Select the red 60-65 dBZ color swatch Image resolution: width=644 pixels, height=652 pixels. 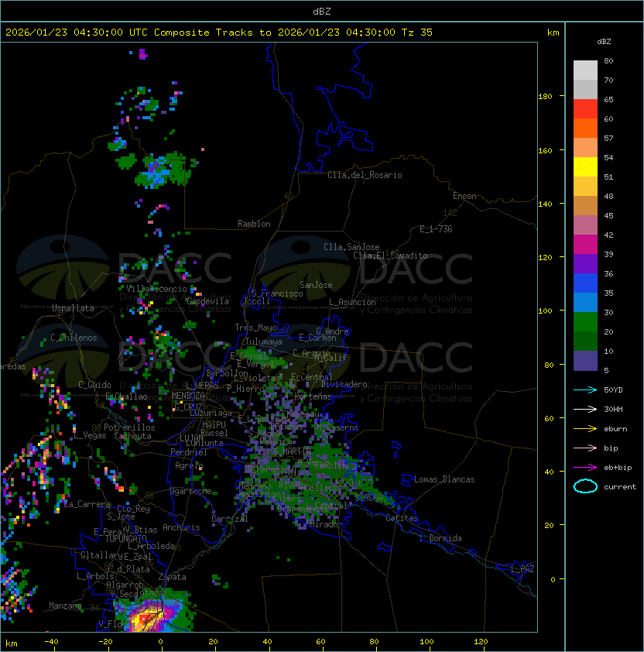tap(585, 109)
